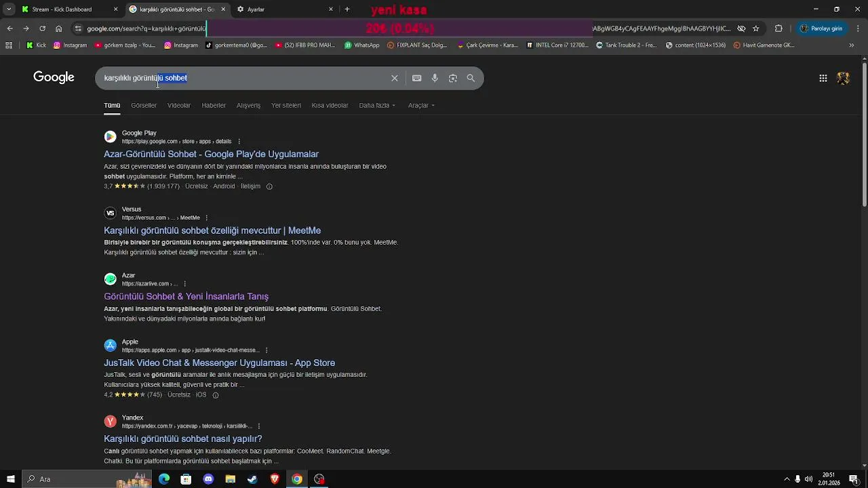Open a new Chrome tab
Viewport: 868px width, 488px height.
click(347, 9)
